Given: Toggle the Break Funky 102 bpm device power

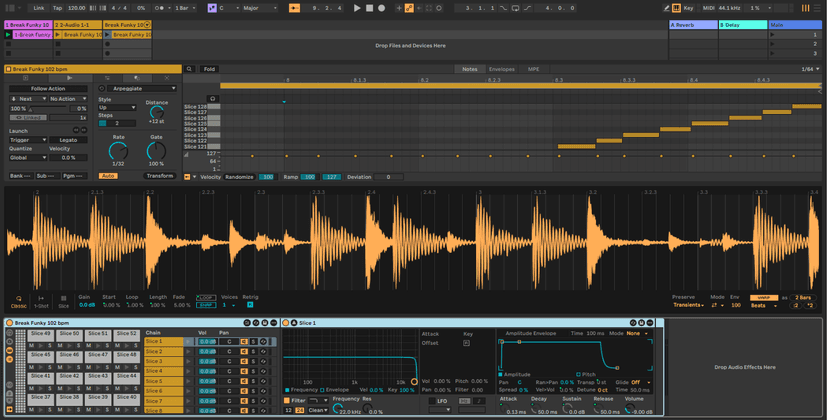Looking at the screenshot, I should 9,323.
